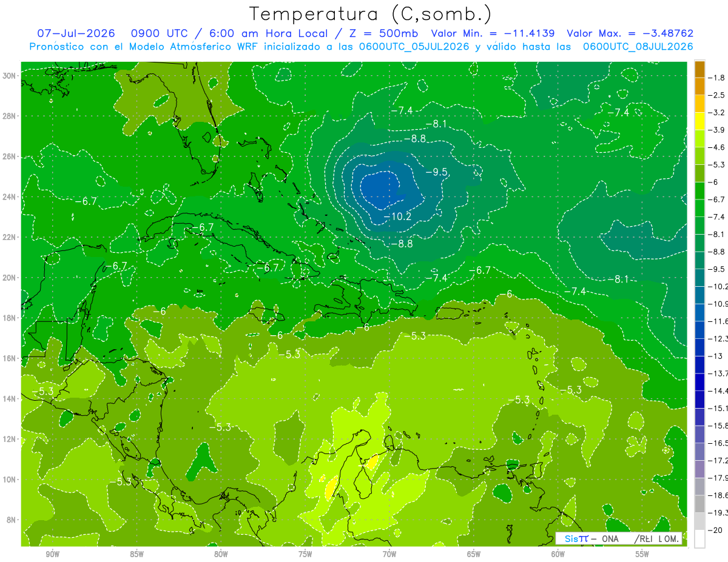Click the "30N" latitude axis label
This screenshot has width=728, height=562.
click(9, 76)
